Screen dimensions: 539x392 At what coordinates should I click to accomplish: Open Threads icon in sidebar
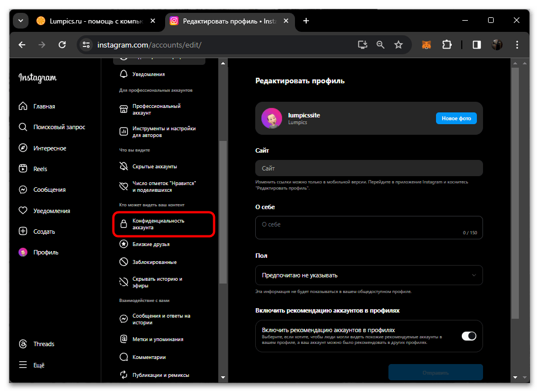click(x=23, y=344)
